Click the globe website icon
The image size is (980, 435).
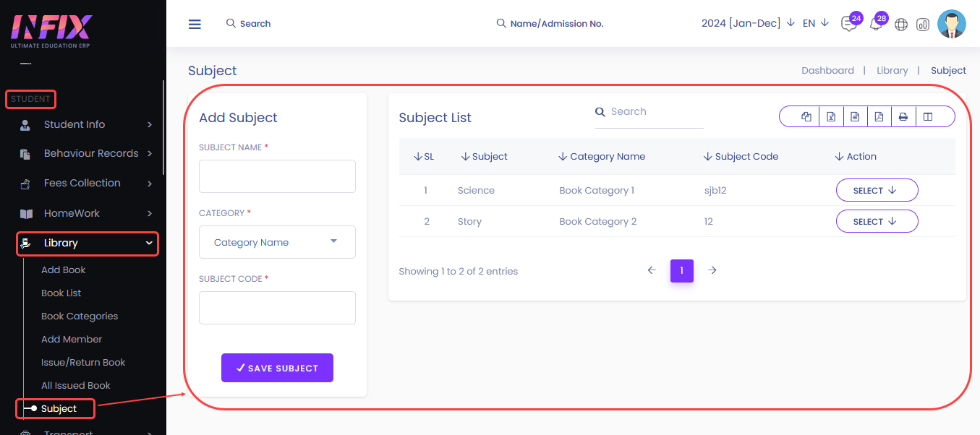point(901,25)
